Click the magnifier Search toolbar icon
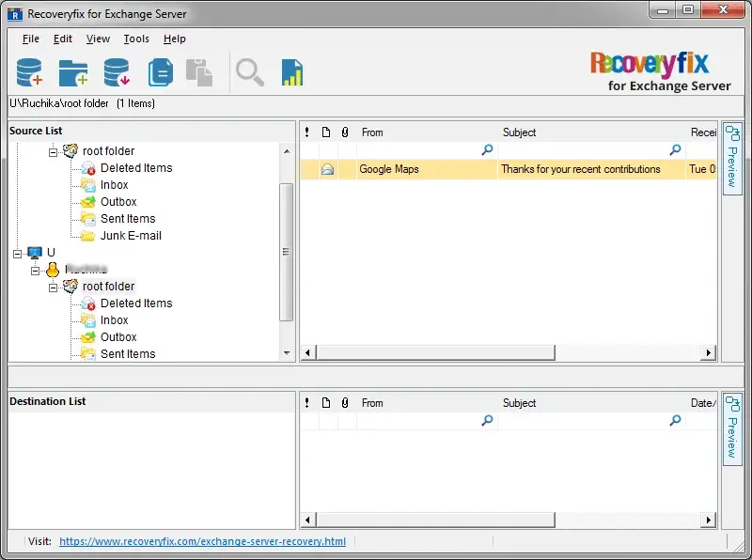Screen dimensions: 752x560 click(x=250, y=72)
